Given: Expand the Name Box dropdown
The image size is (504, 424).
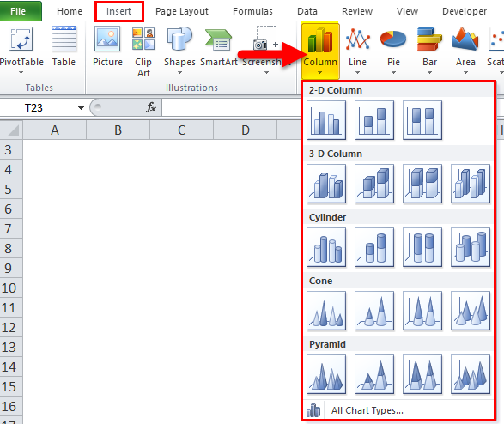Looking at the screenshot, I should pos(81,108).
